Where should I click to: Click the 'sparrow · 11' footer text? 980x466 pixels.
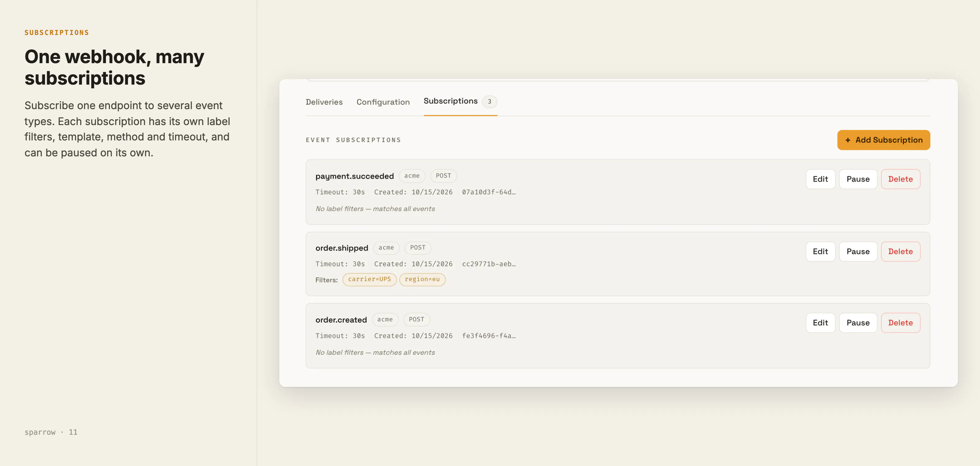[51, 432]
